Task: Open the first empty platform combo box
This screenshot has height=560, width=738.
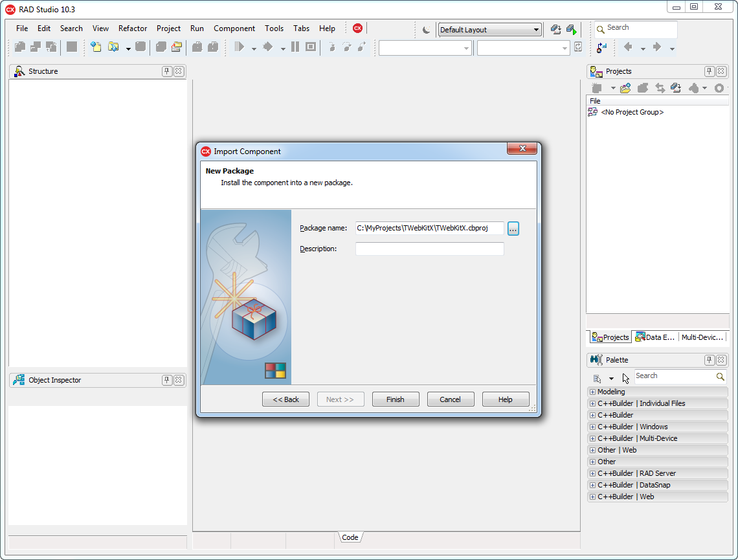Action: click(x=425, y=48)
